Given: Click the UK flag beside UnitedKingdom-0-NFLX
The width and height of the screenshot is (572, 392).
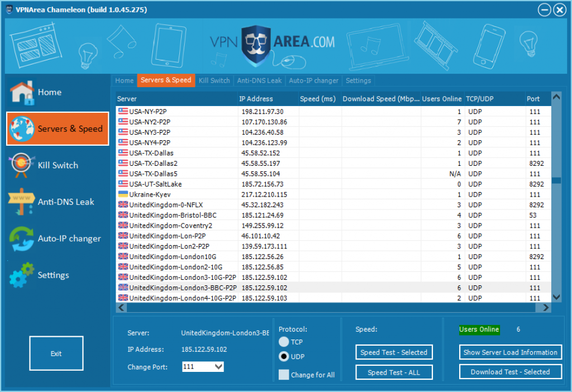Looking at the screenshot, I should click(123, 204).
